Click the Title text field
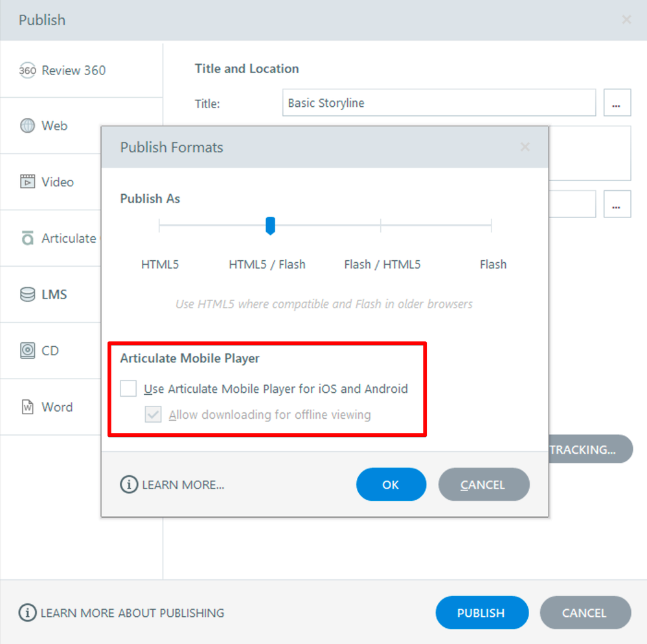647x644 pixels. 438,103
